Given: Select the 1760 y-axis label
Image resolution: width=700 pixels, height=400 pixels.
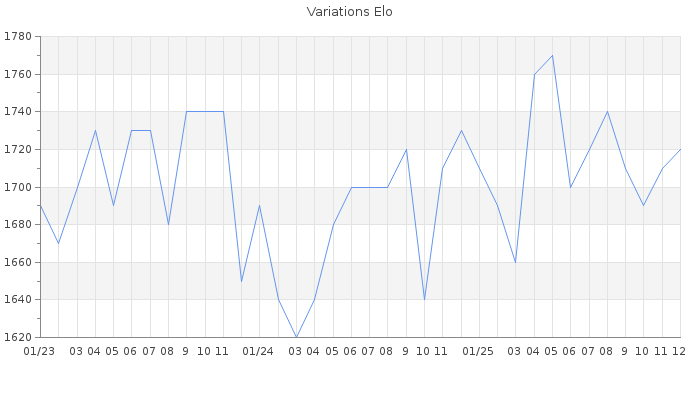Looking at the screenshot, I should tap(18, 75).
